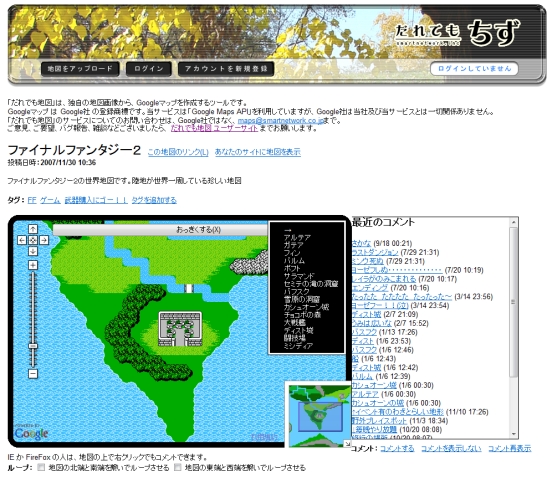Collapse the overview minimap corner arrow
Screen dimensions: 550x477
coord(347,443)
